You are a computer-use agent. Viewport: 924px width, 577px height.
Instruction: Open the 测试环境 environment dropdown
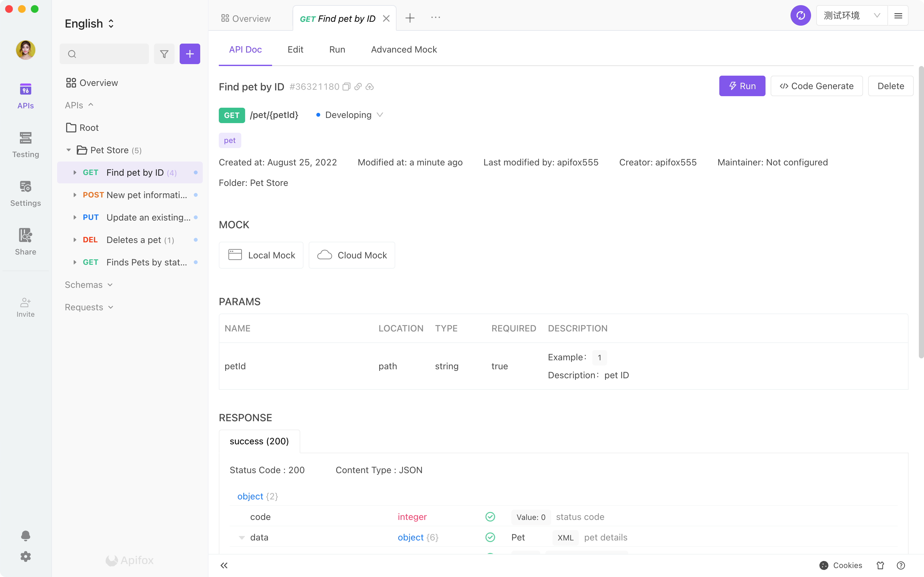(x=851, y=16)
